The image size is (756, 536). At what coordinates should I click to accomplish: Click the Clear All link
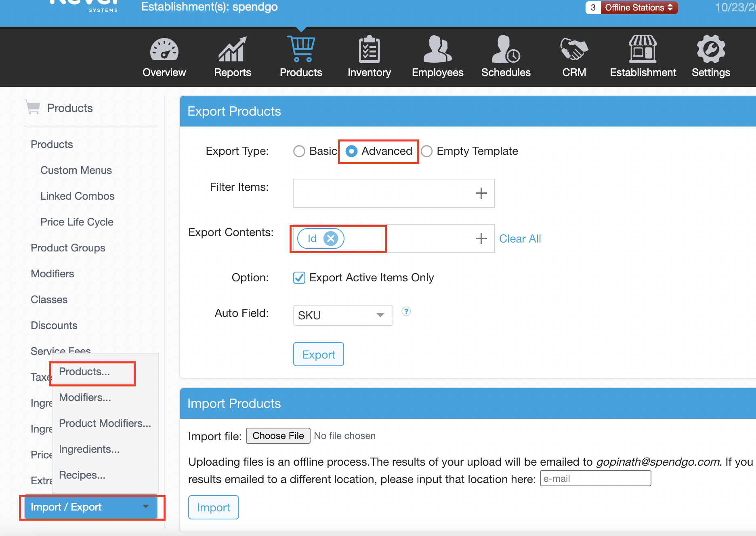click(520, 238)
